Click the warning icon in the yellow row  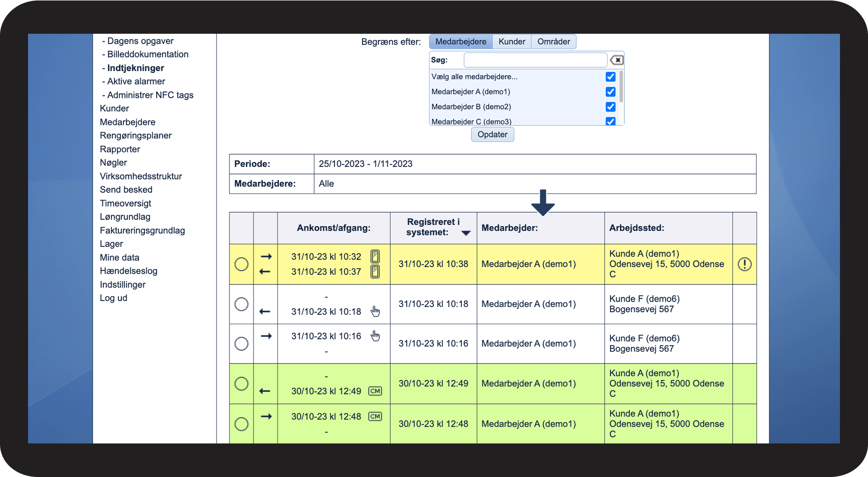click(x=744, y=264)
